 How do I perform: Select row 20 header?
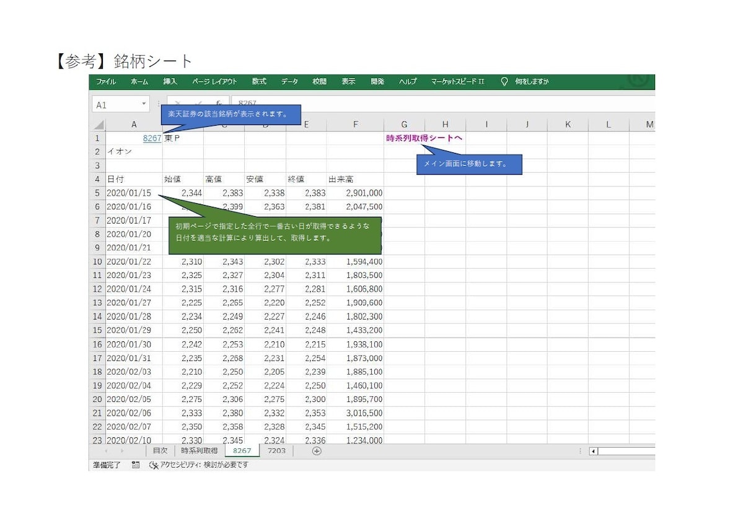[97, 399]
